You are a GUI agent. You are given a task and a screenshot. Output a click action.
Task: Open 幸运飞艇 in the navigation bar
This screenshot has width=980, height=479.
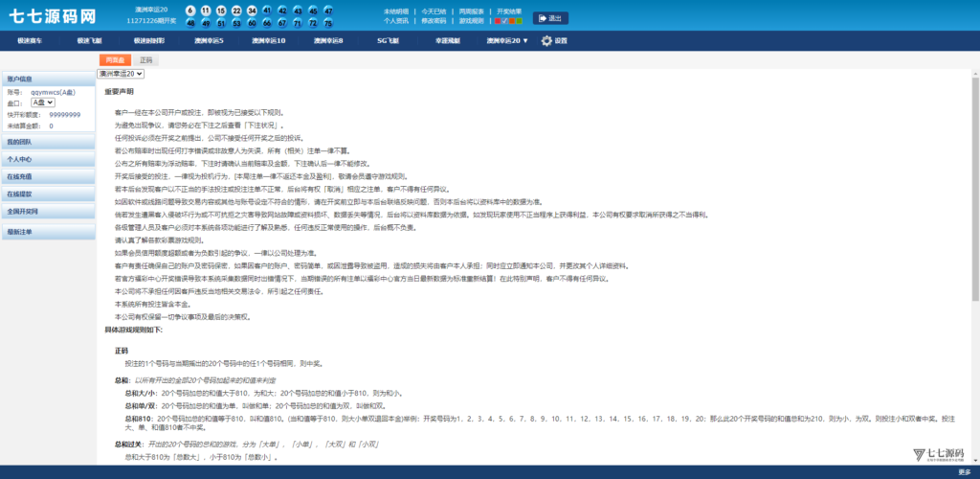coord(448,40)
